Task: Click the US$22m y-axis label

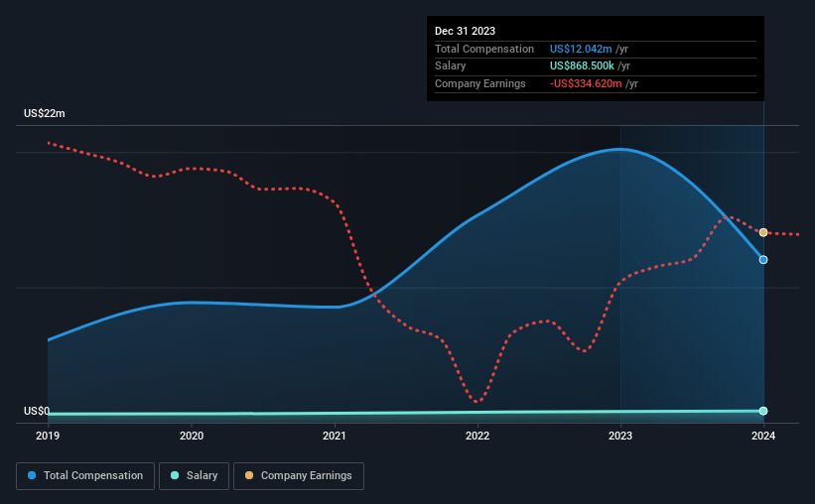Action: [x=45, y=113]
